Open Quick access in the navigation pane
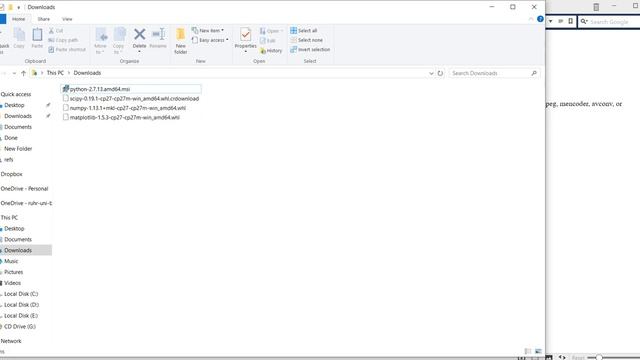The height and width of the screenshot is (360, 640). point(16,94)
